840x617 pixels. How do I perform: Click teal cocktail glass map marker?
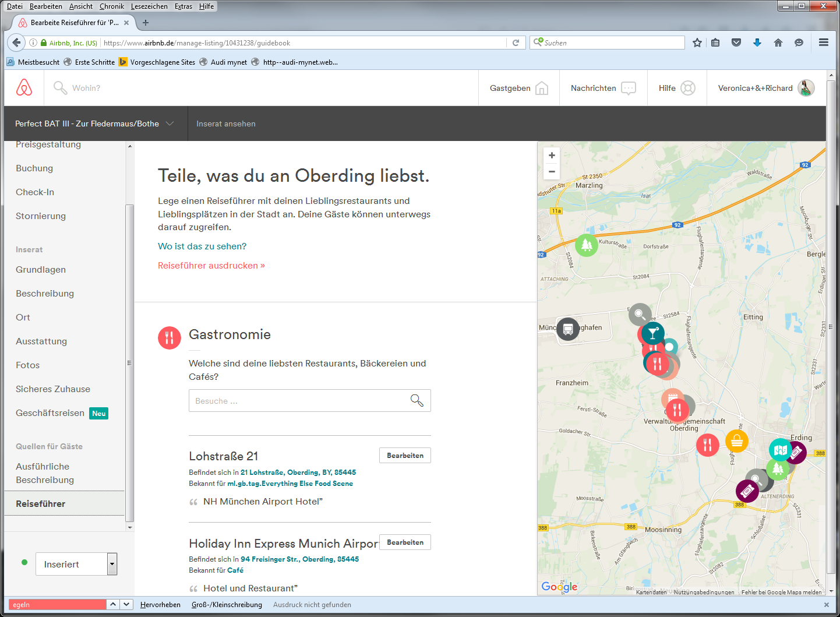click(x=653, y=333)
